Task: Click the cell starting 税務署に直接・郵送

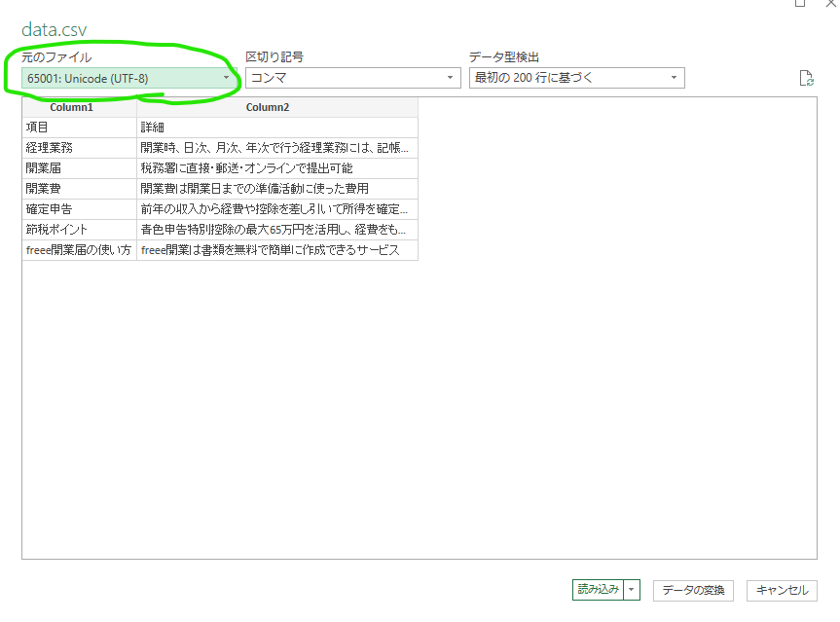Action: [277, 168]
